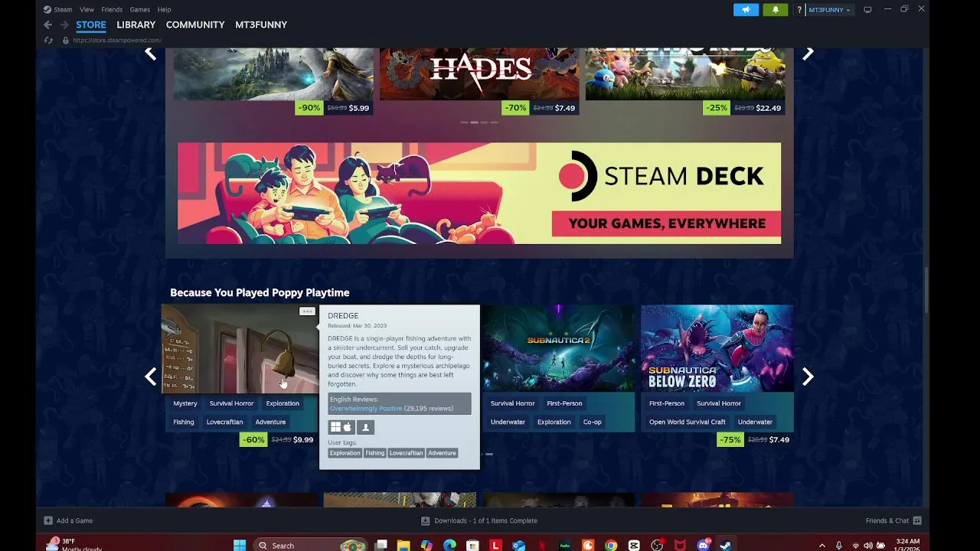980x551 pixels.
Task: Switch to the COMMUNITY tab
Action: pos(195,24)
